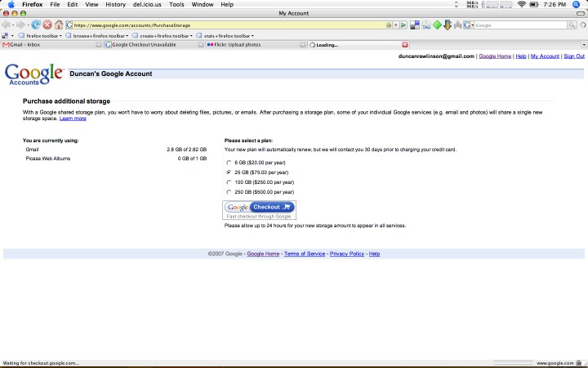Go to the home page icon
The width and height of the screenshot is (588, 368).
click(x=59, y=25)
